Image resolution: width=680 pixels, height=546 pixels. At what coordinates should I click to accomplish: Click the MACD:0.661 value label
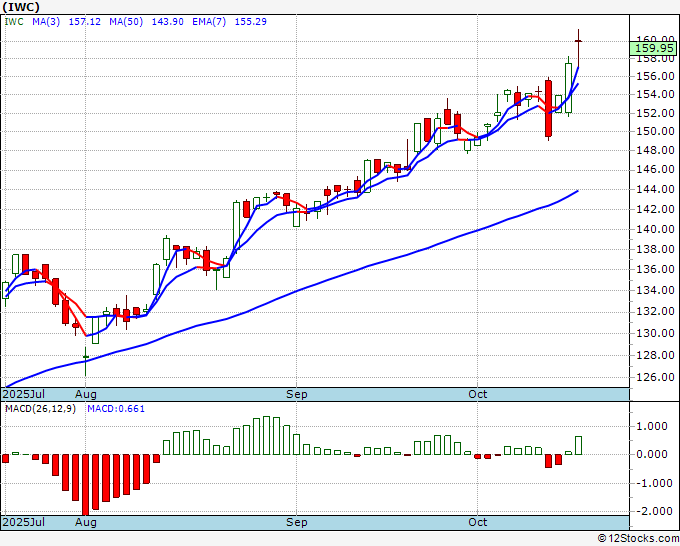coord(116,409)
